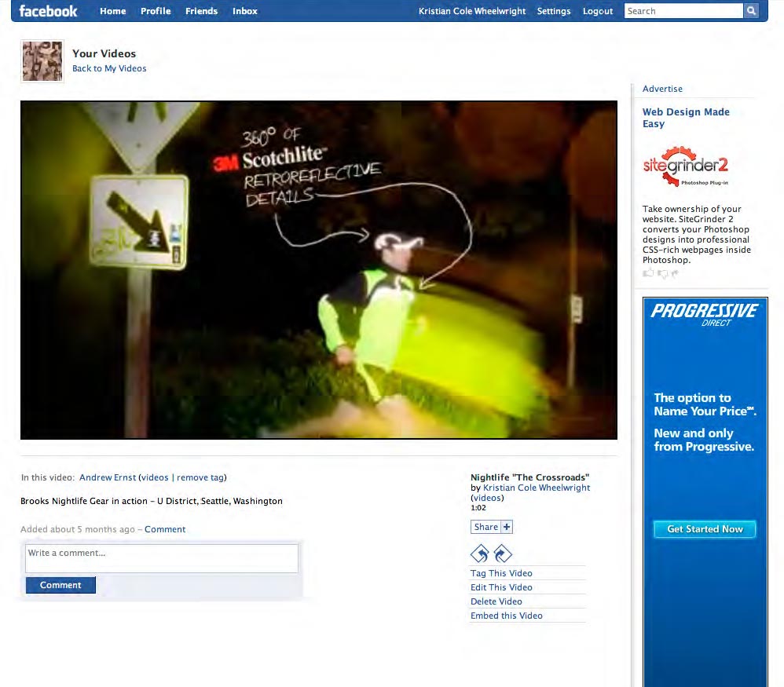Select Embed this Video

(507, 616)
